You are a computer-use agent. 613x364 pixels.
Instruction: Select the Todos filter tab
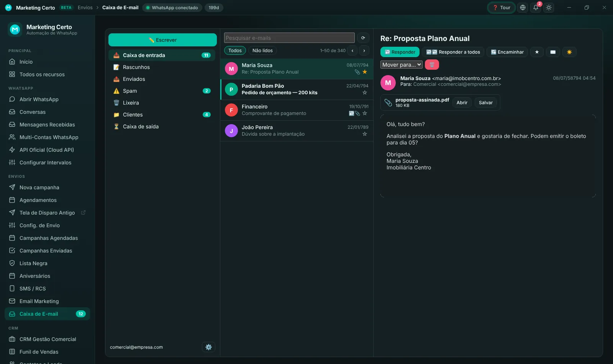coord(235,51)
